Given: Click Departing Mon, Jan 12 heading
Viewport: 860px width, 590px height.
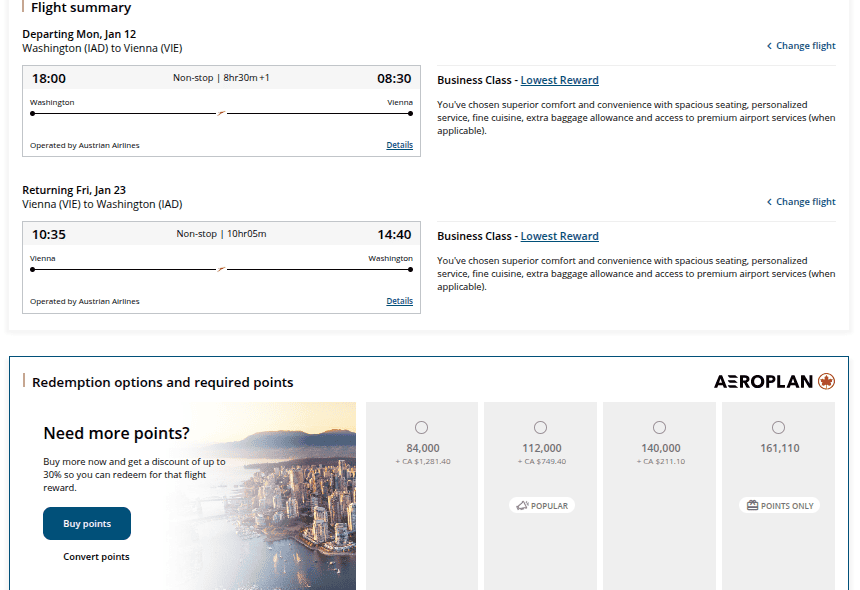Looking at the screenshot, I should [x=79, y=34].
